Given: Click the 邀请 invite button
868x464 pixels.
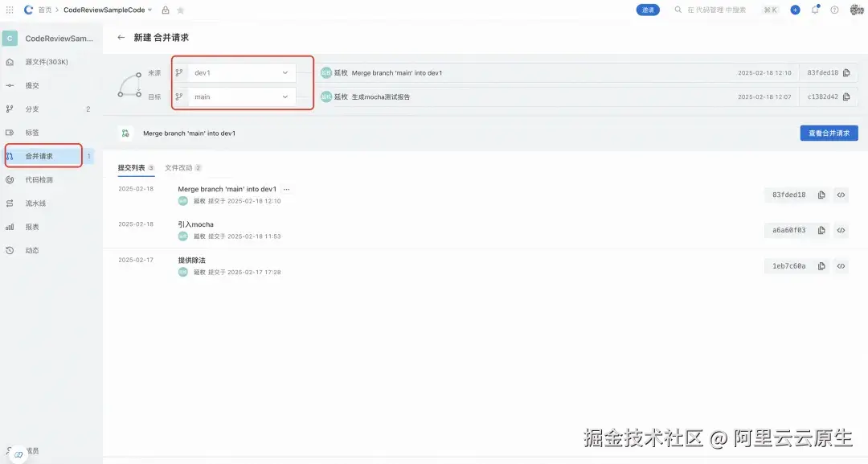Looking at the screenshot, I should point(648,10).
